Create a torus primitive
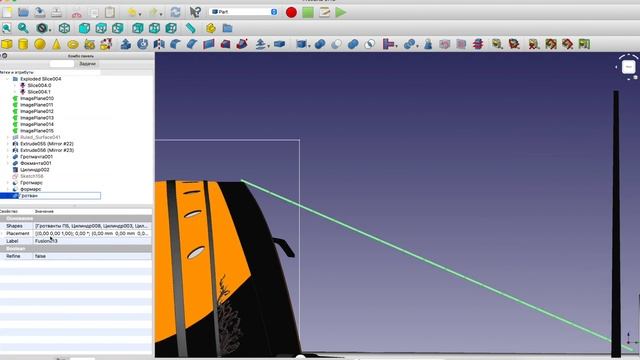640x360 pixels. click(73, 44)
